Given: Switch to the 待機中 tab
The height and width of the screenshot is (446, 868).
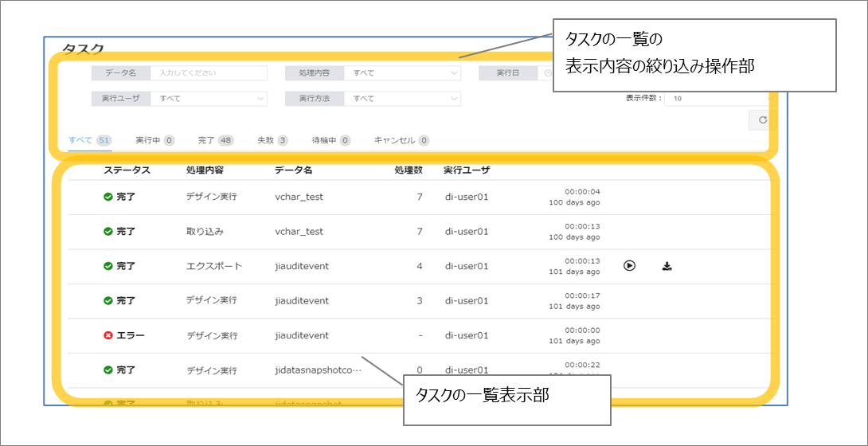Looking at the screenshot, I should [x=331, y=140].
